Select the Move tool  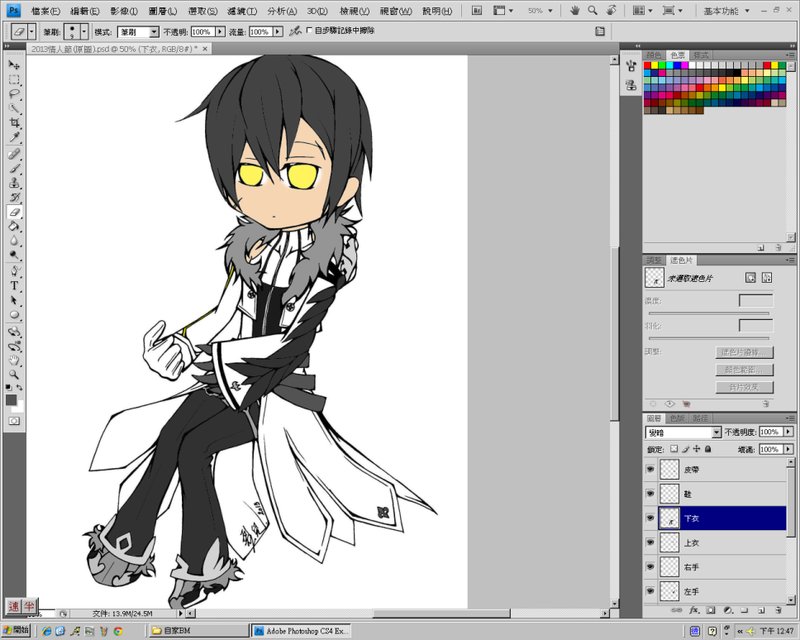pos(14,65)
